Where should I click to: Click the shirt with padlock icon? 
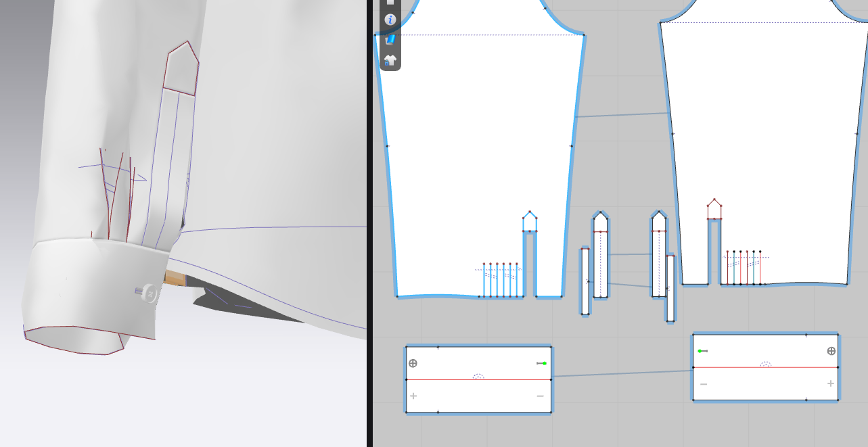point(390,60)
